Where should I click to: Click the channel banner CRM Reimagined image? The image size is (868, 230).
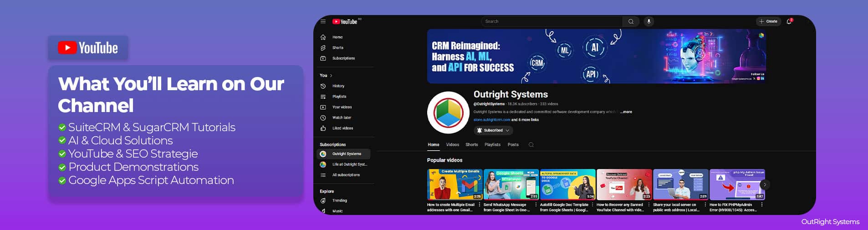tap(597, 56)
